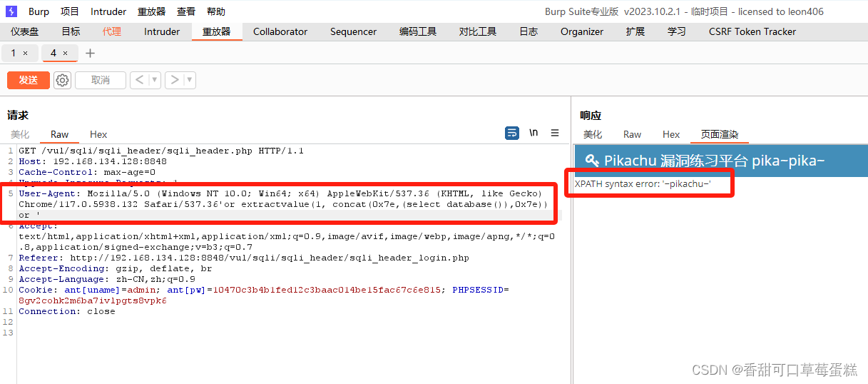The height and width of the screenshot is (384, 868).
Task: Click the 请求 panel title
Action: pos(18,115)
